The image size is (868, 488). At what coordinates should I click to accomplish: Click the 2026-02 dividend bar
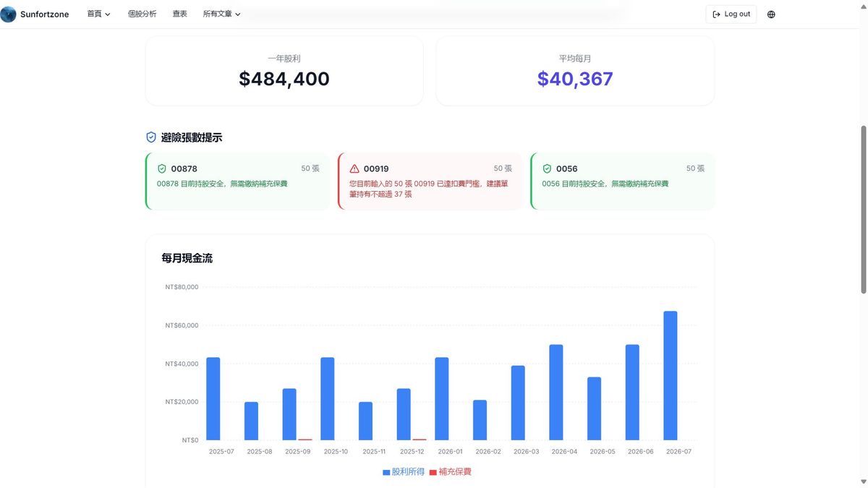click(x=480, y=420)
